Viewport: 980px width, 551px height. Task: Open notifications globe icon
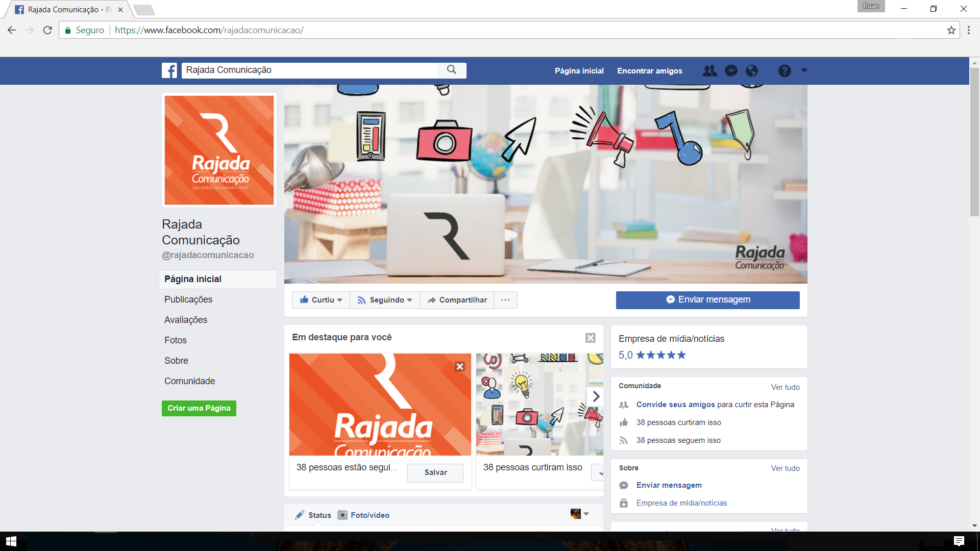[x=752, y=71]
